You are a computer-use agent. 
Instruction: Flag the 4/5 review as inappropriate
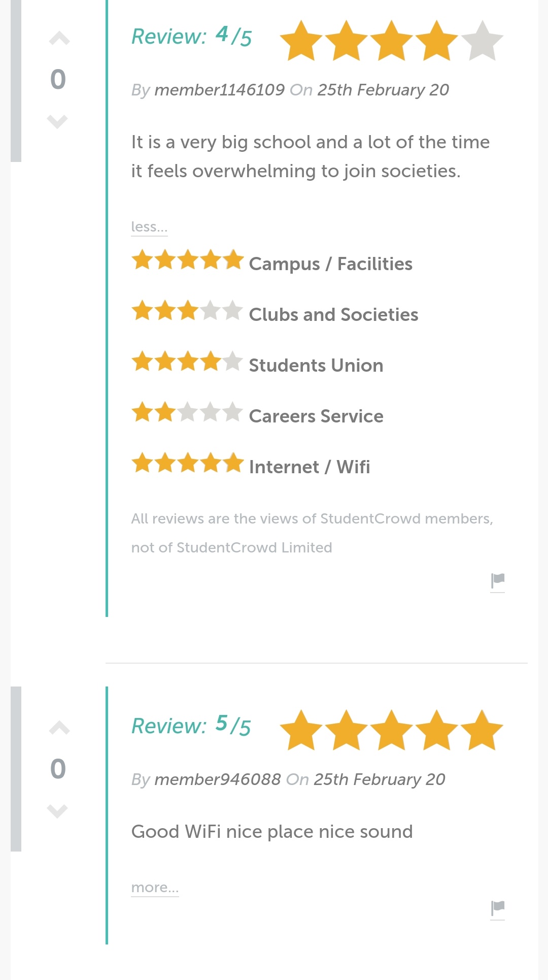click(498, 581)
